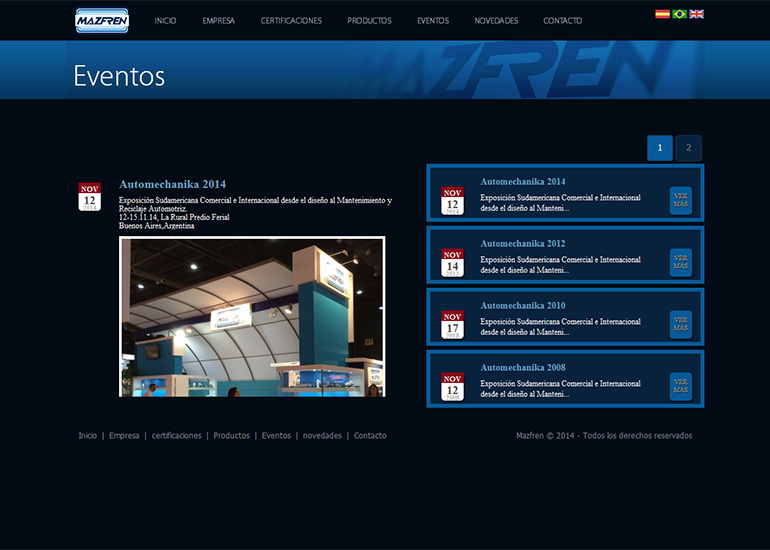This screenshot has width=770, height=550.
Task: Click VER MÁS on Automechanika 2008 card
Action: pyautogui.click(x=681, y=386)
